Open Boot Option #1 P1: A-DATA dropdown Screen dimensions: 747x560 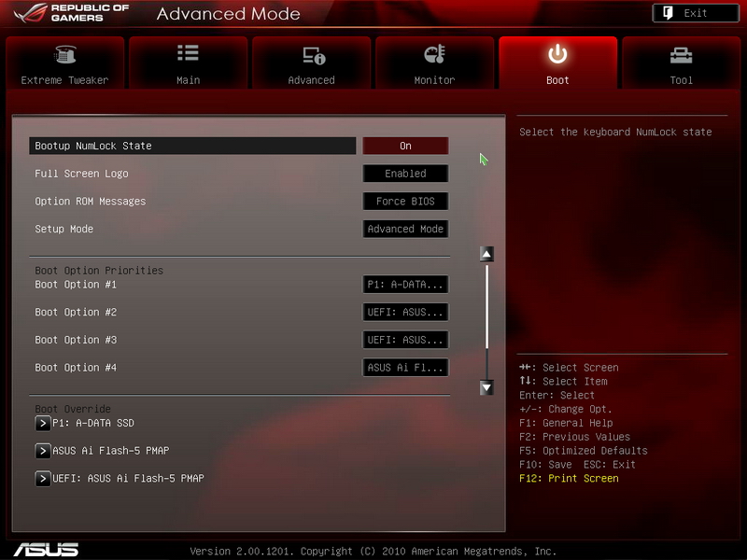tap(405, 285)
